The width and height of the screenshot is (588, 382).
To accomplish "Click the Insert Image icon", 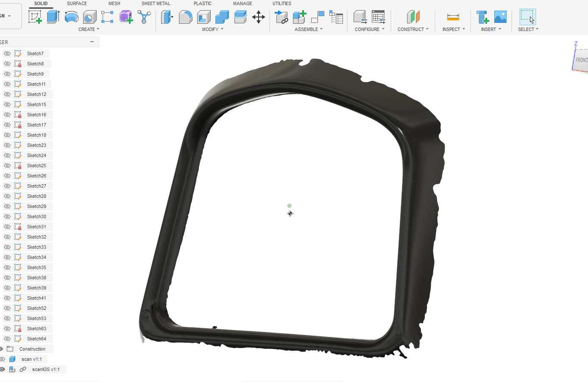I will pos(501,17).
